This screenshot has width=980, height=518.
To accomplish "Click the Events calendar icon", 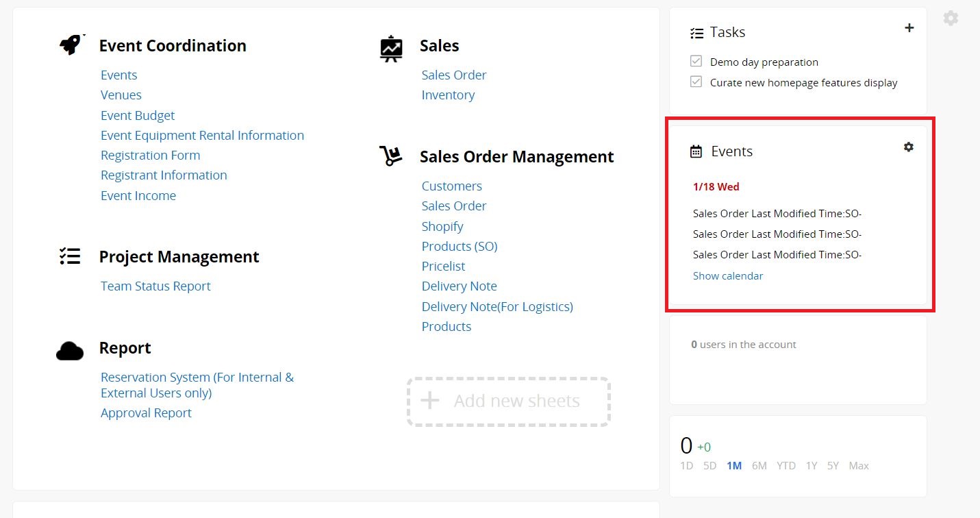I will tap(696, 152).
